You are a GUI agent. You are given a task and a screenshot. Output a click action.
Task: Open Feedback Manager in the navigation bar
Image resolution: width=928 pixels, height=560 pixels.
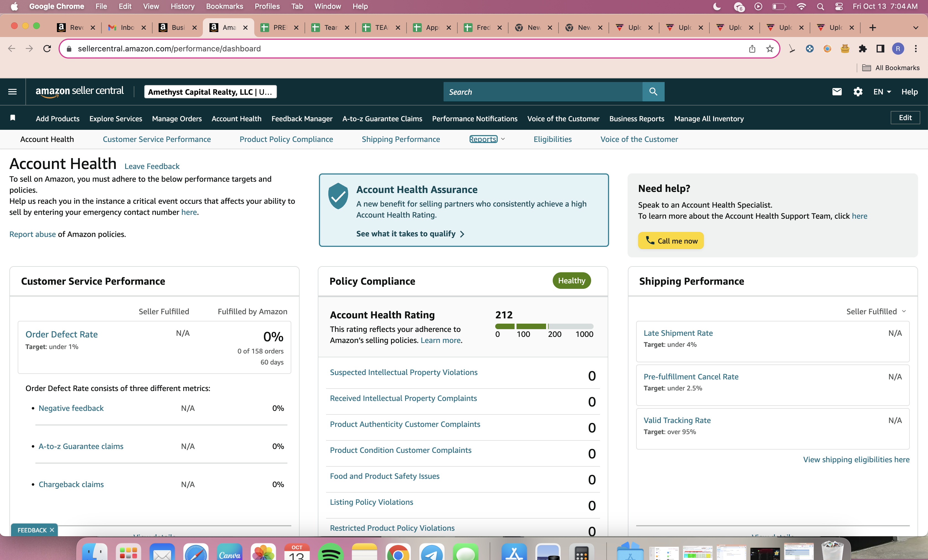(x=302, y=118)
